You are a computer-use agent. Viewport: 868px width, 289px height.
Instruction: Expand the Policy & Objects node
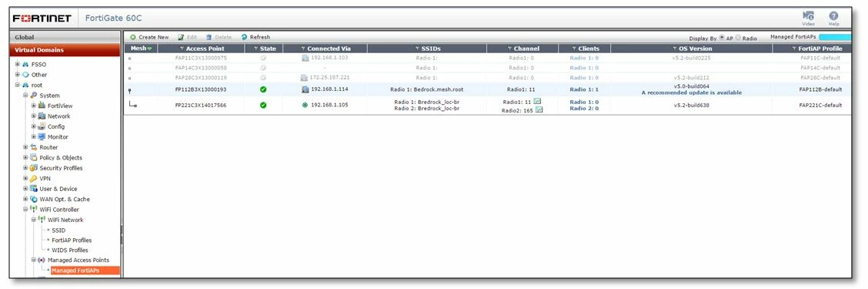(25, 157)
